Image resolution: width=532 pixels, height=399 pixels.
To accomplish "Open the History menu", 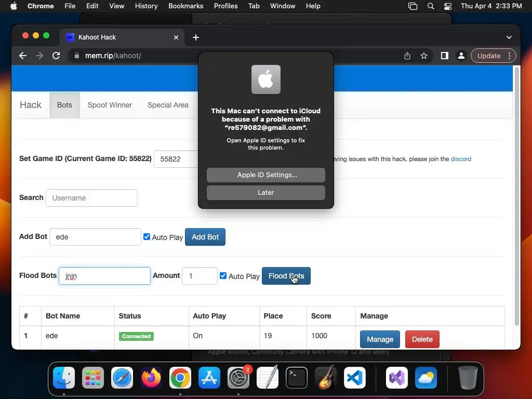I will pos(146,6).
